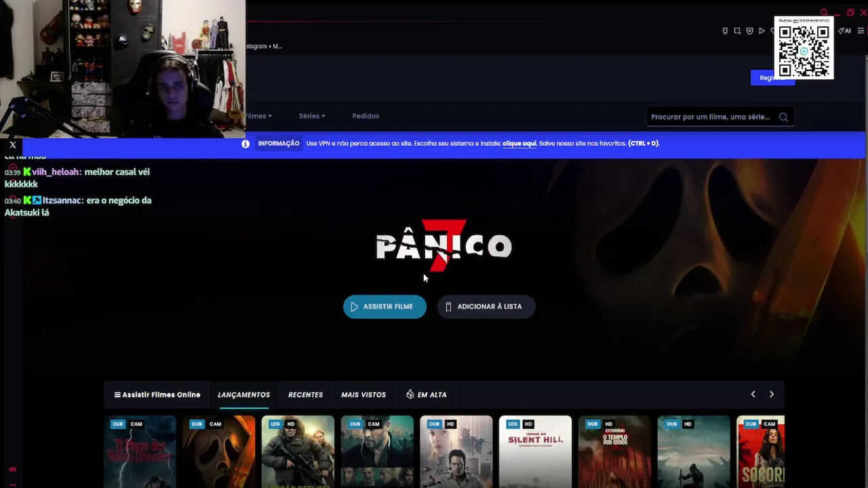868x488 pixels.
Task: Click the Pânico 7 title logo
Action: point(443,245)
